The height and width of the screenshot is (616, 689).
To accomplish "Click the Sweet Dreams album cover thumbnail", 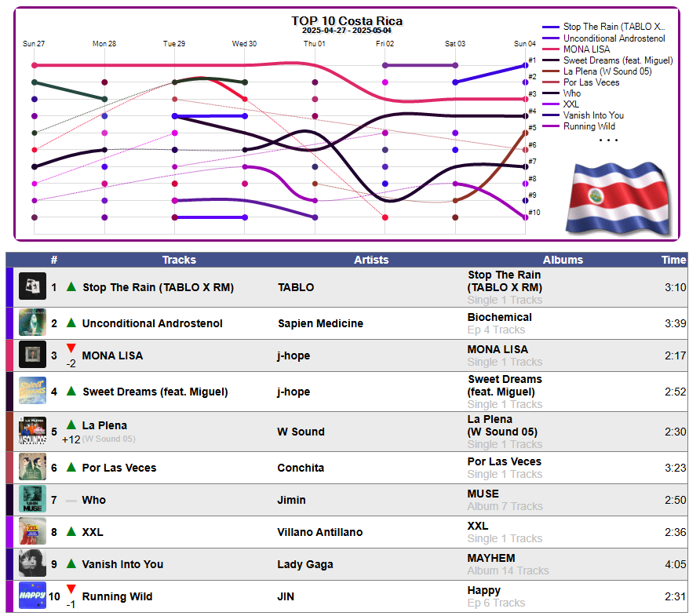I will [32, 391].
